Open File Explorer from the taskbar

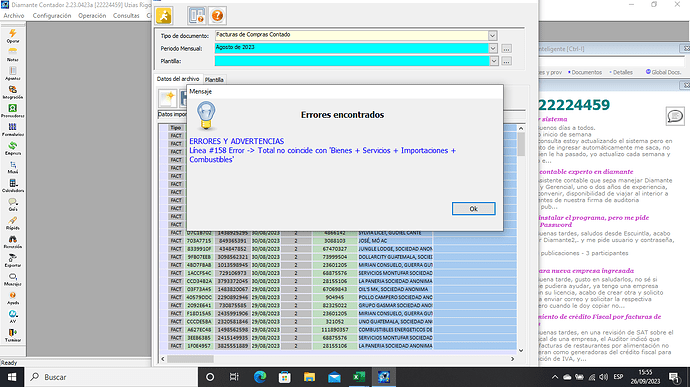tap(309, 377)
